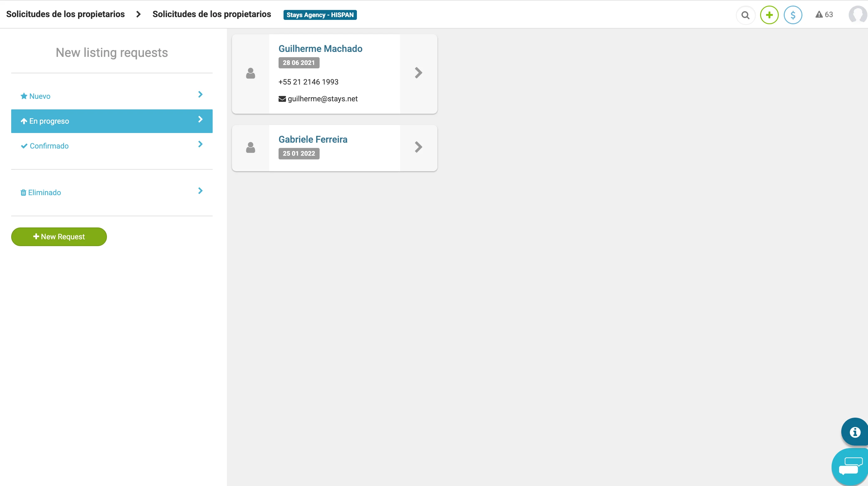The image size is (868, 486).
Task: Open the Nuevo requests list
Action: pyautogui.click(x=40, y=96)
